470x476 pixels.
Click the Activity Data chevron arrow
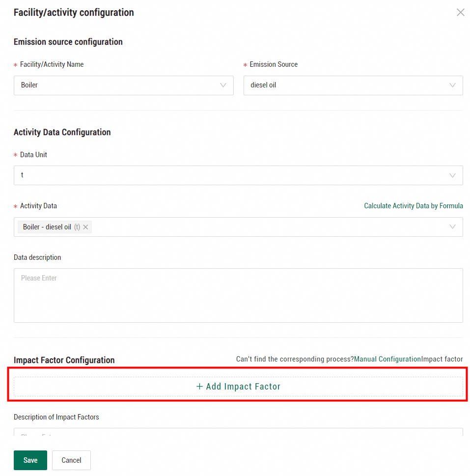(x=452, y=227)
